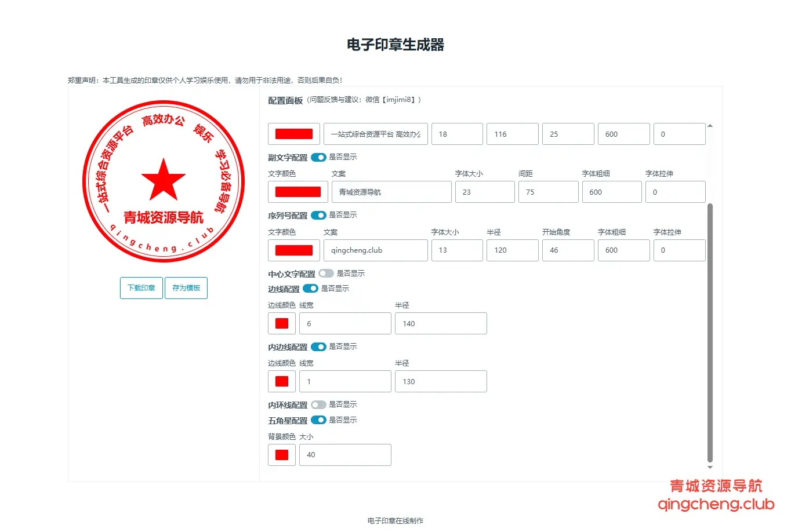
Task: Open 序列号 text color swatch
Action: click(x=293, y=250)
